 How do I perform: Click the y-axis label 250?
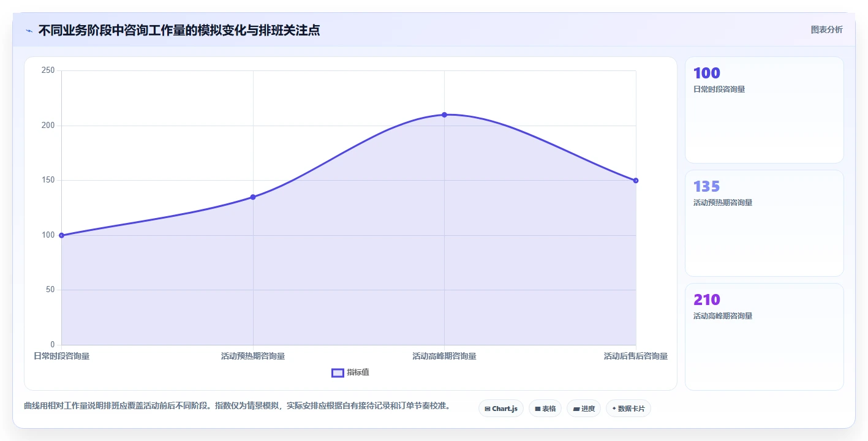click(x=48, y=70)
